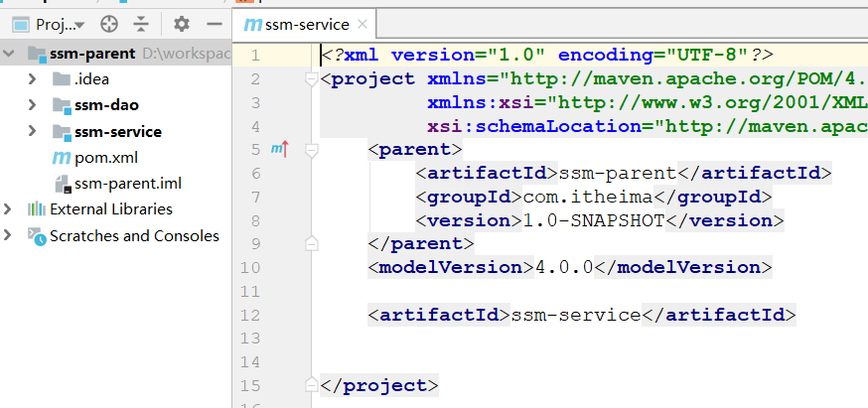Open Project panel settings gear
Image resolution: width=868 pixels, height=408 pixels.
point(181,23)
